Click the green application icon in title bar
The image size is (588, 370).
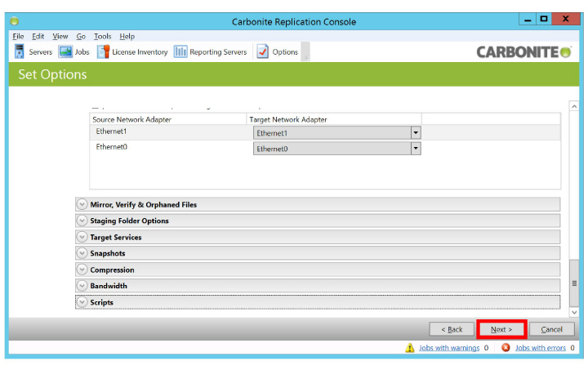(14, 21)
